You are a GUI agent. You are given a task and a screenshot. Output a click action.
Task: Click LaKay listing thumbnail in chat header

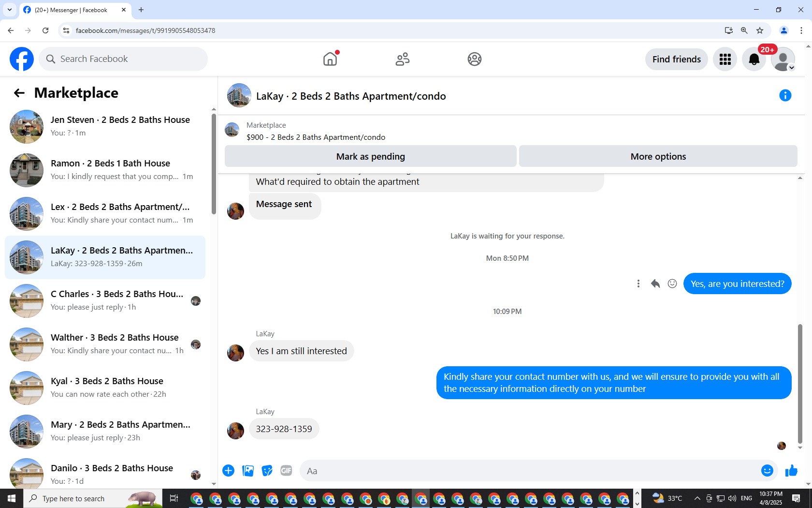(x=239, y=95)
